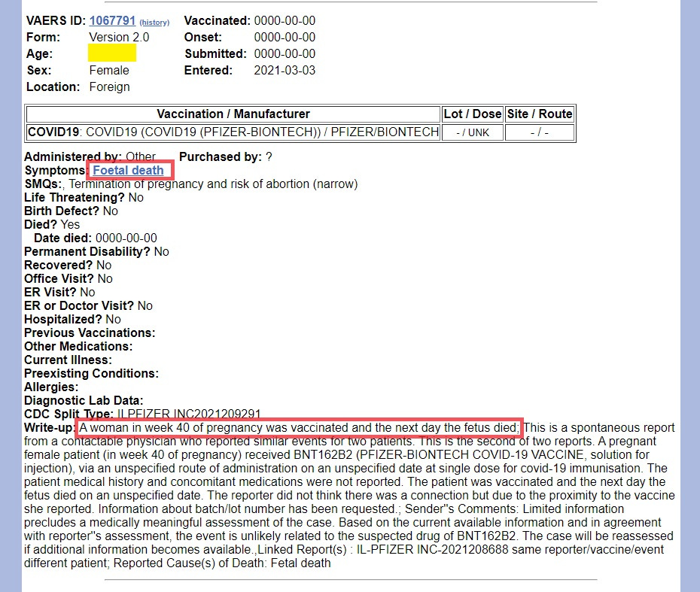Screen dimensions: 700x592
Task: Select the linked report IL-PFIZER INC-2021208688 text
Action: coord(433,550)
